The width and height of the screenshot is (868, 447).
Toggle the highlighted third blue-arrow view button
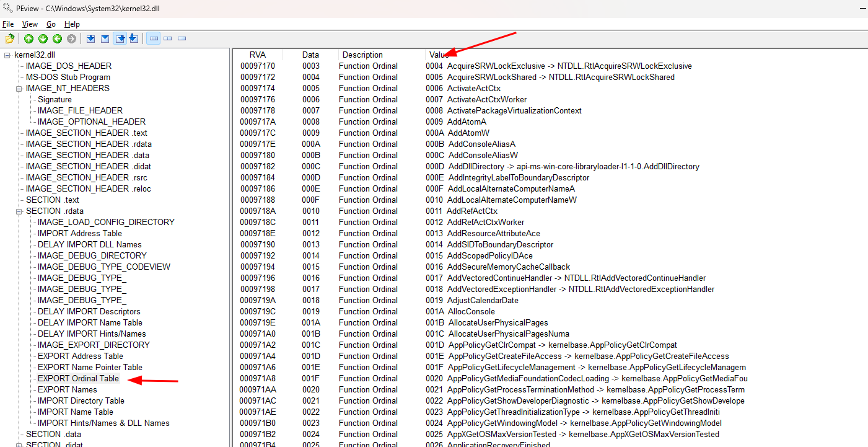coord(120,39)
